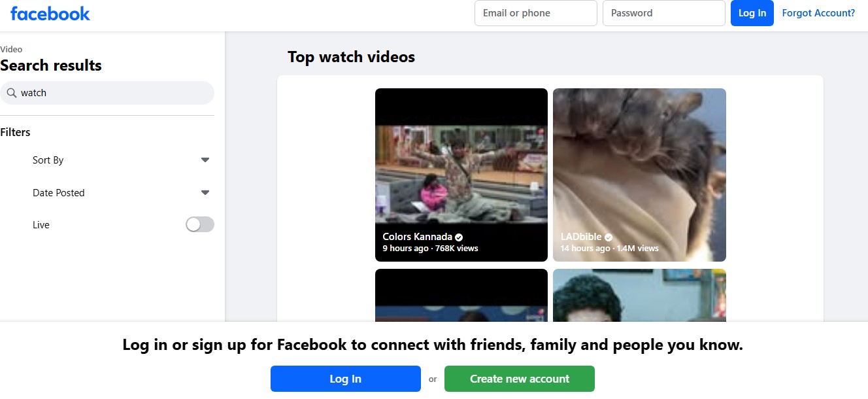
Task: Open the LADbible cat video
Action: [639, 164]
